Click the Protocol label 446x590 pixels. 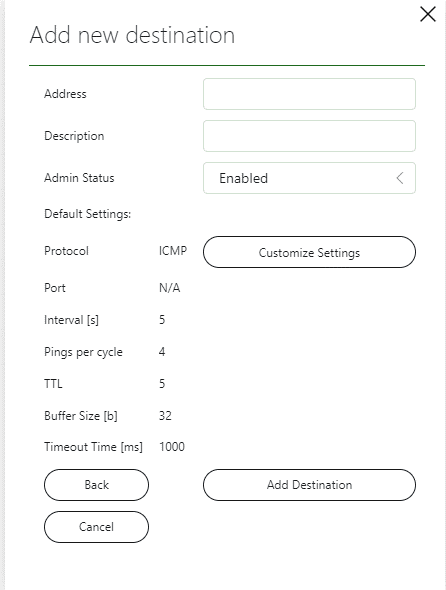66,251
